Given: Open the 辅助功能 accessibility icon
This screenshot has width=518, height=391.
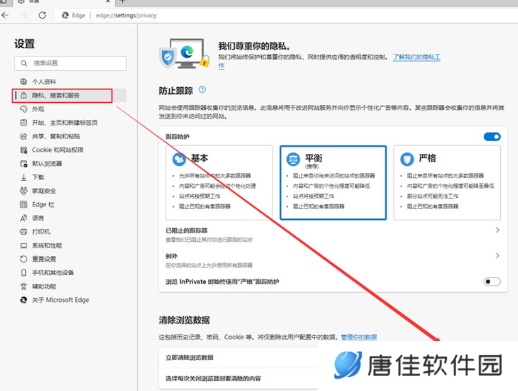Looking at the screenshot, I should 23,286.
